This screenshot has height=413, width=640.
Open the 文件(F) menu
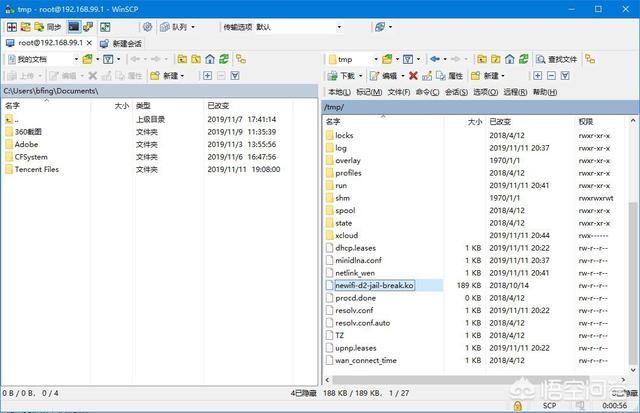[399, 92]
